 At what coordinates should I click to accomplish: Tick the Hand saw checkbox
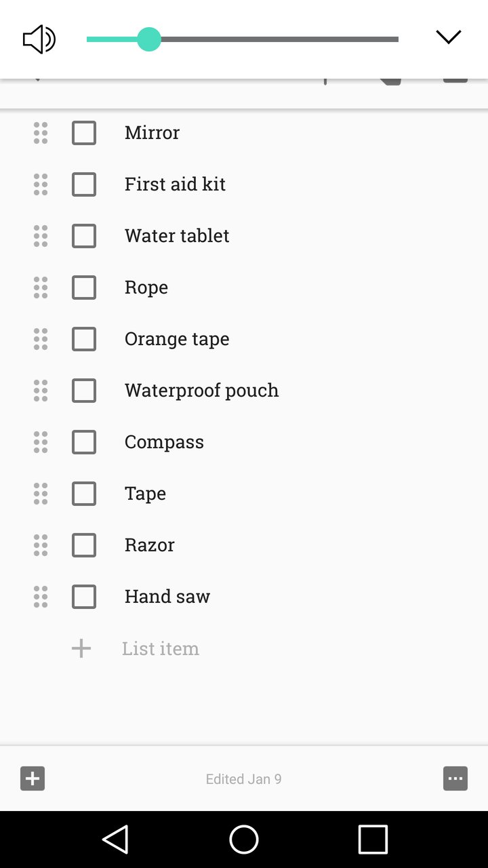tap(84, 597)
